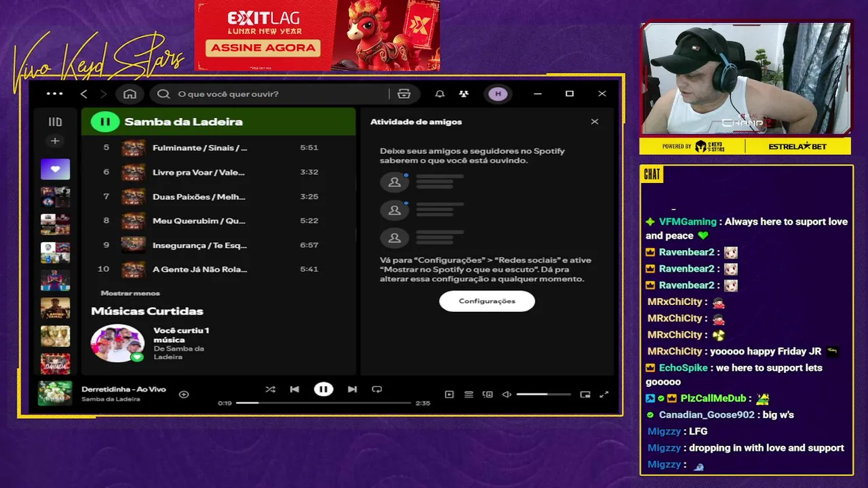868x488 pixels.
Task: Seek in the song progress bar
Action: pyautogui.click(x=323, y=403)
